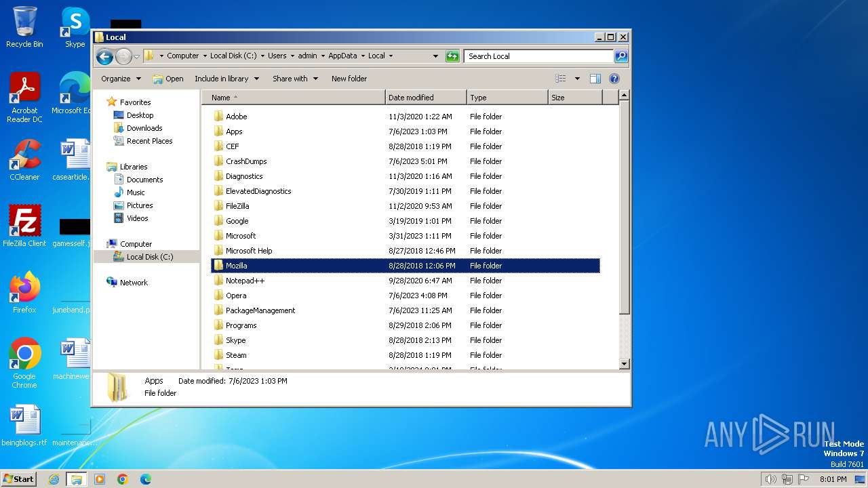The width and height of the screenshot is (868, 488).
Task: Open the view options dropdown arrow
Action: point(577,79)
